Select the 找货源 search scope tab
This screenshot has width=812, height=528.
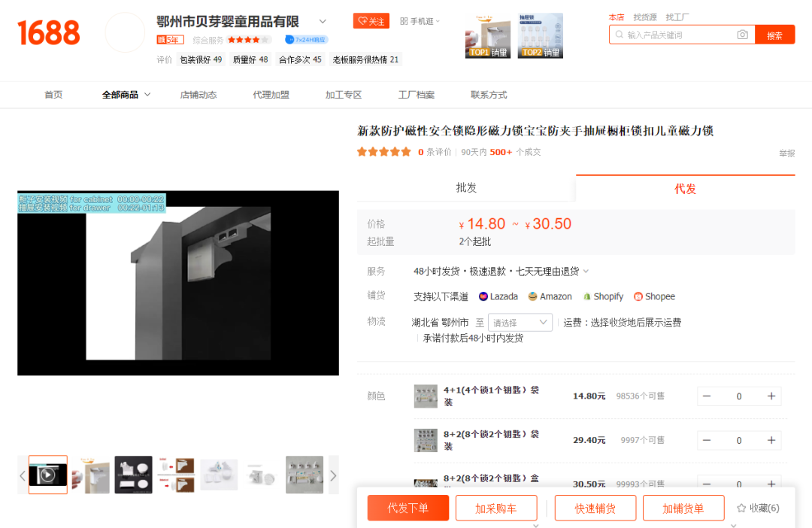[x=645, y=17]
